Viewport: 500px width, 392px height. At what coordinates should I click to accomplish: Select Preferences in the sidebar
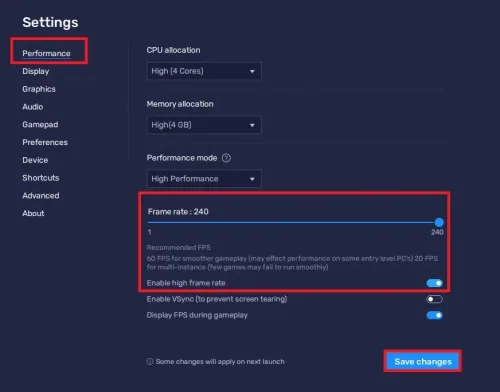click(45, 142)
